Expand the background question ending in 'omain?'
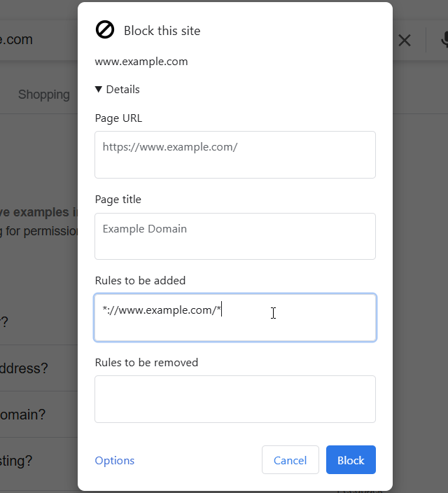Viewport: 448px width, 493px height. 23,415
